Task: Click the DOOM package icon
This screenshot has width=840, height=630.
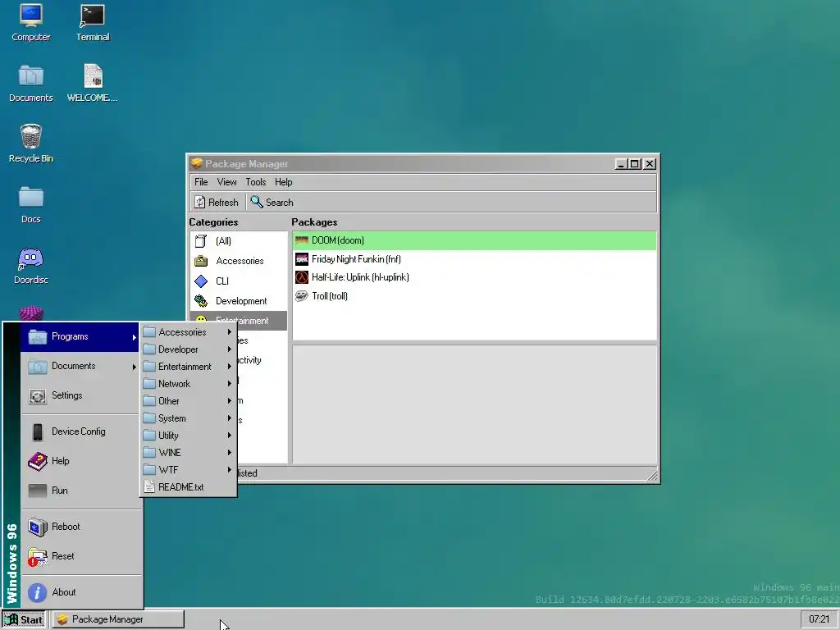Action: (302, 240)
